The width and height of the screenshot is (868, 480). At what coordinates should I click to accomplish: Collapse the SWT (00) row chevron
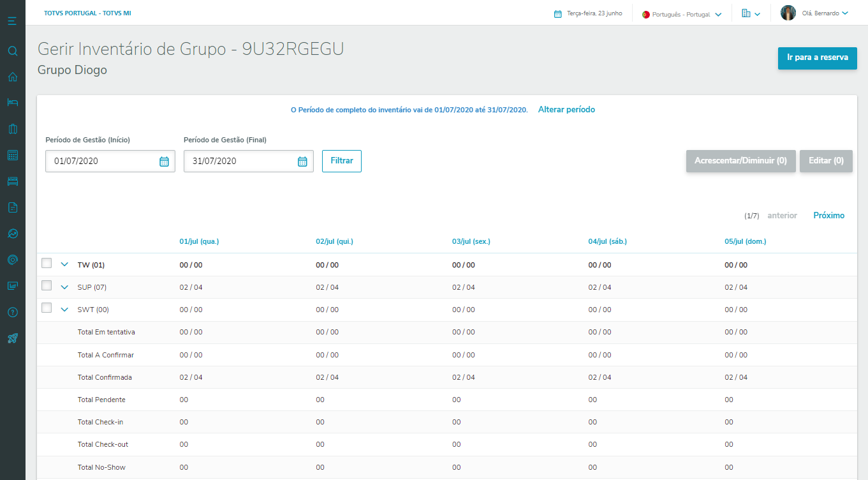tap(64, 310)
